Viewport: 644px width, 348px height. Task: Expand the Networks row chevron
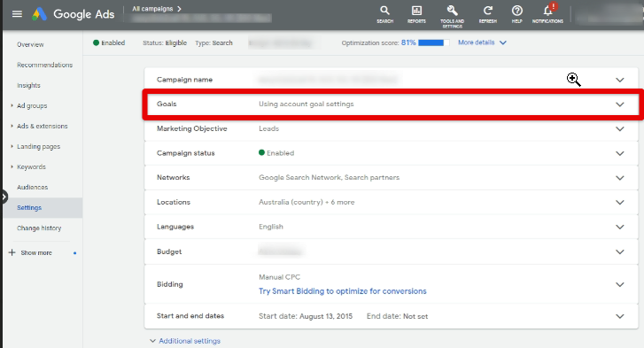[620, 178]
